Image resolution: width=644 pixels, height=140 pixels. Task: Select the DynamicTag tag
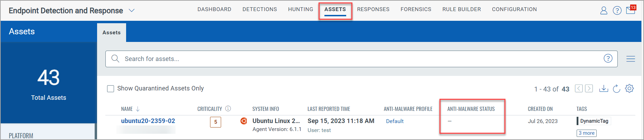(x=594, y=121)
